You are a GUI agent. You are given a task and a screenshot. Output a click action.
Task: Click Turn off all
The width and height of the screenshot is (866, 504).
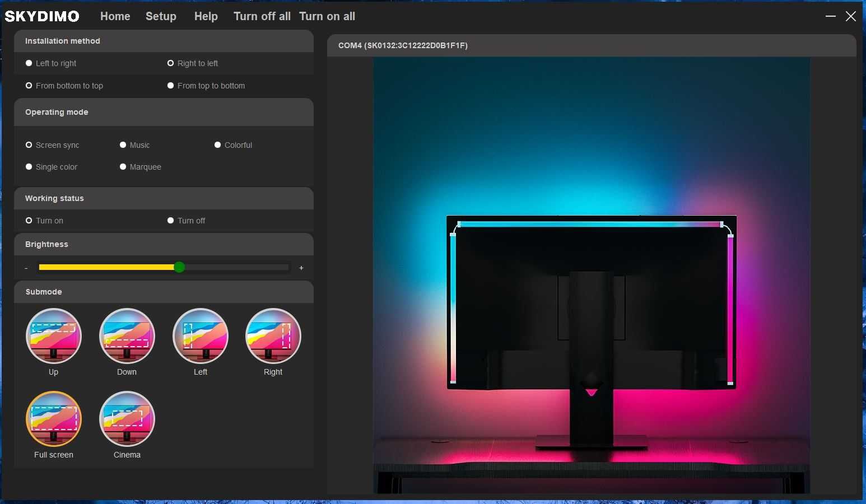[262, 16]
